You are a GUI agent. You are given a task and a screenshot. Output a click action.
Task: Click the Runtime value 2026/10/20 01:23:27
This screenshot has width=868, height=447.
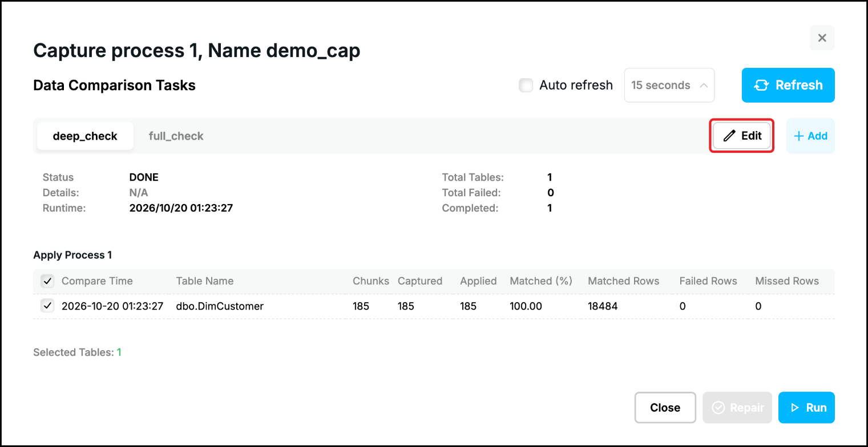coord(181,208)
